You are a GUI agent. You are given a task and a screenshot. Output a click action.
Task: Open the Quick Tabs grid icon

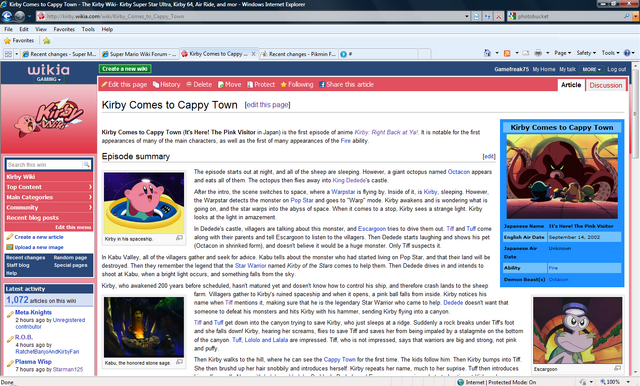pyautogui.click(x=8, y=54)
